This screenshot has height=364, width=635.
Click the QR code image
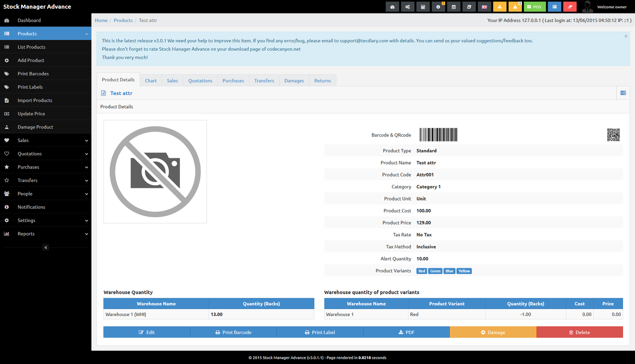613,135
